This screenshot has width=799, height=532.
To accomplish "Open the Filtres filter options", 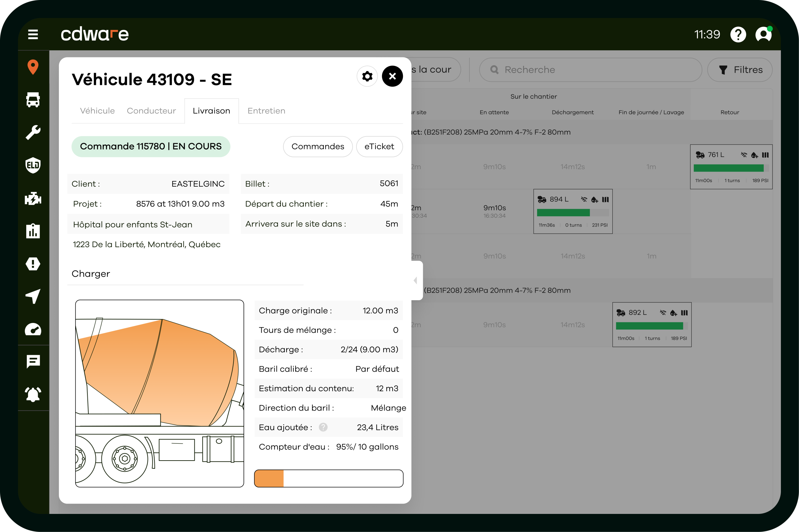I will click(740, 70).
